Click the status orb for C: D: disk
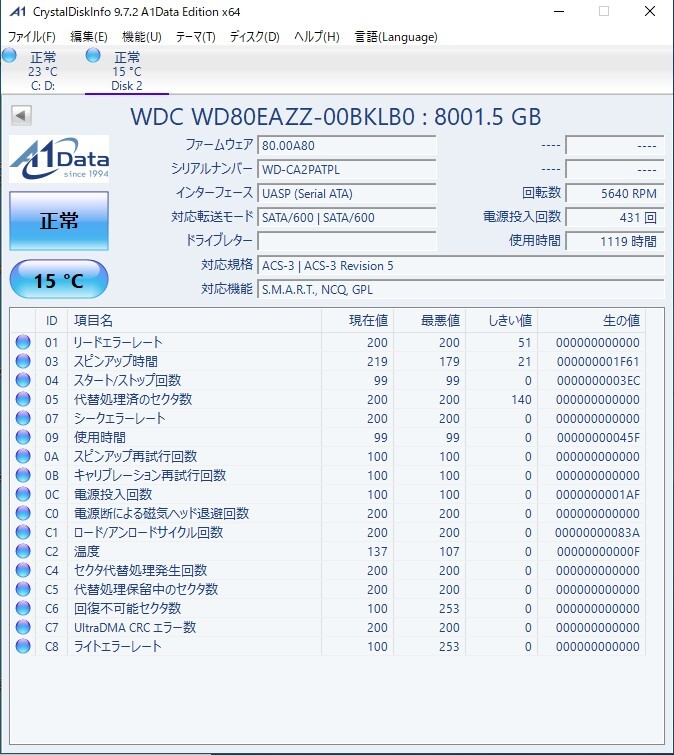 click(10, 56)
